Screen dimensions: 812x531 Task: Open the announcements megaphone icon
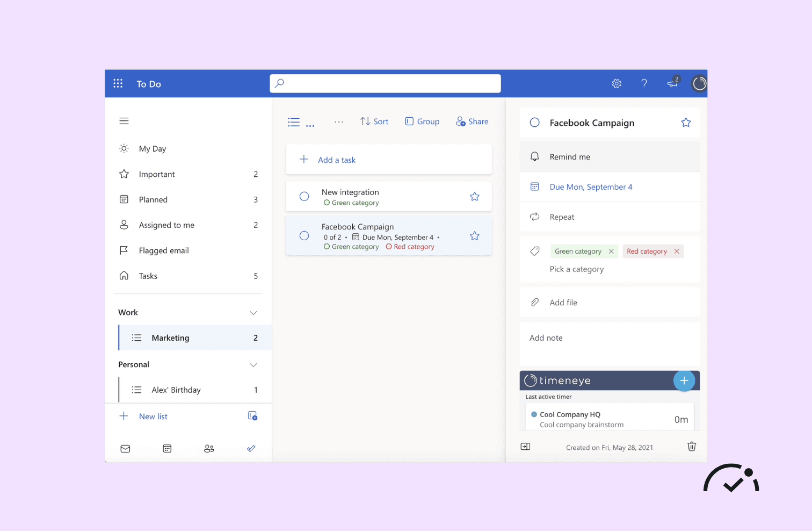pos(672,83)
